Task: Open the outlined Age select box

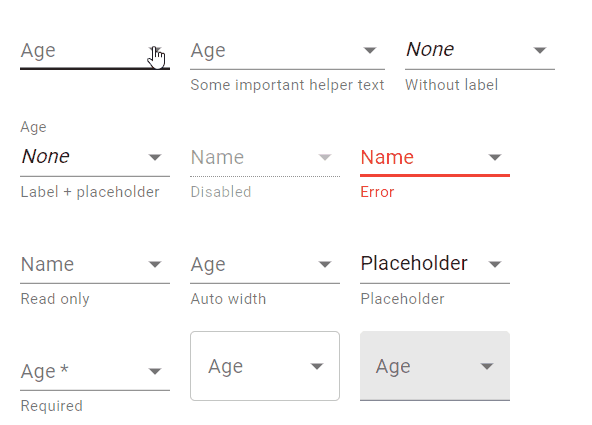Action: (265, 366)
